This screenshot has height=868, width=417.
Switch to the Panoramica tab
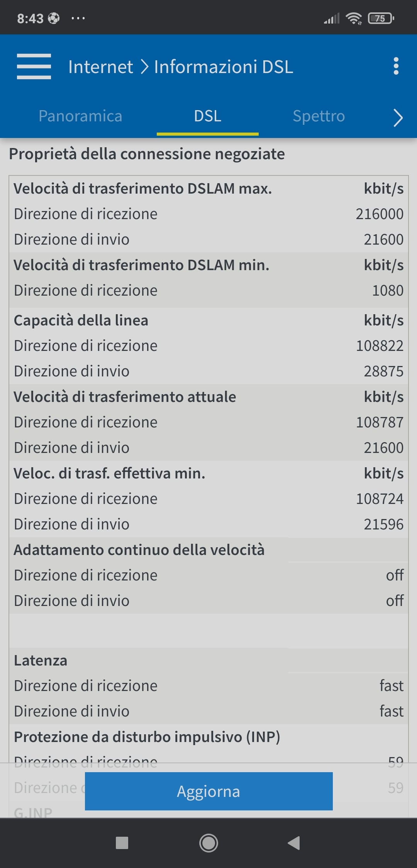(x=80, y=116)
